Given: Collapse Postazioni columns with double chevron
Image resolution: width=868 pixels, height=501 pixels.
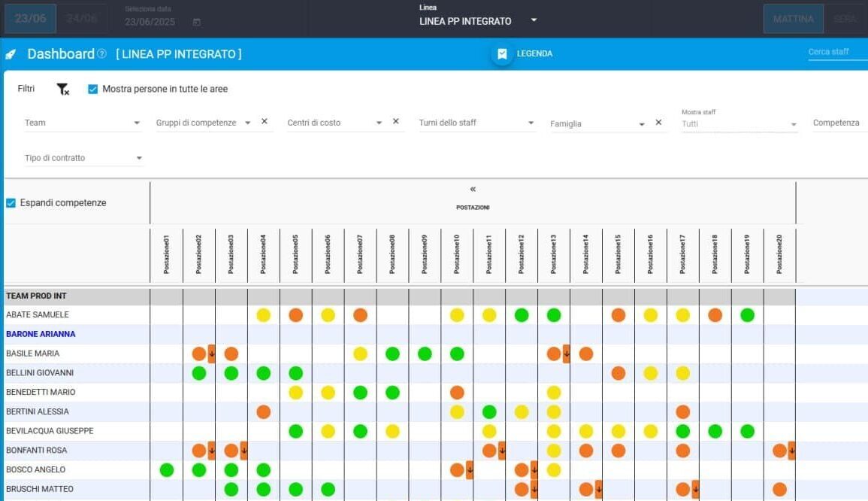Looking at the screenshot, I should (473, 190).
